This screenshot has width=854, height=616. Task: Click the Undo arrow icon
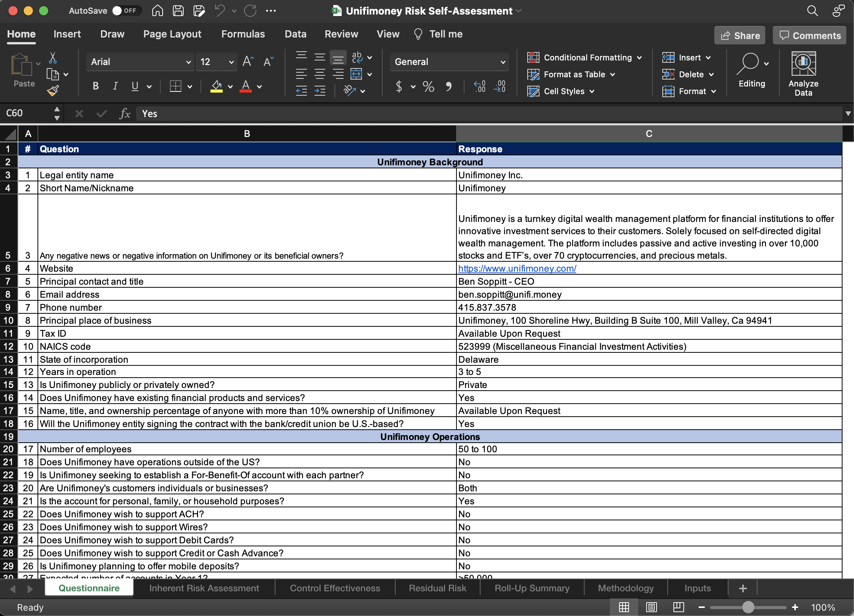point(220,11)
